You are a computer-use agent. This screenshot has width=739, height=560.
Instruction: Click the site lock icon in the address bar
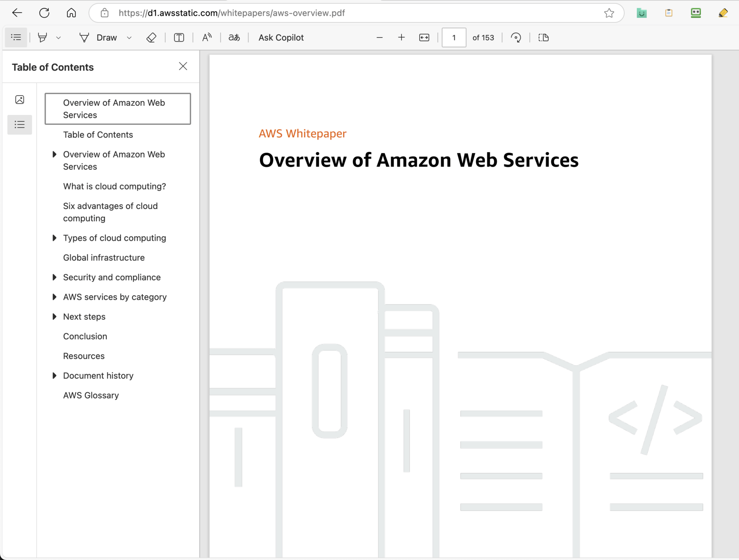click(105, 13)
